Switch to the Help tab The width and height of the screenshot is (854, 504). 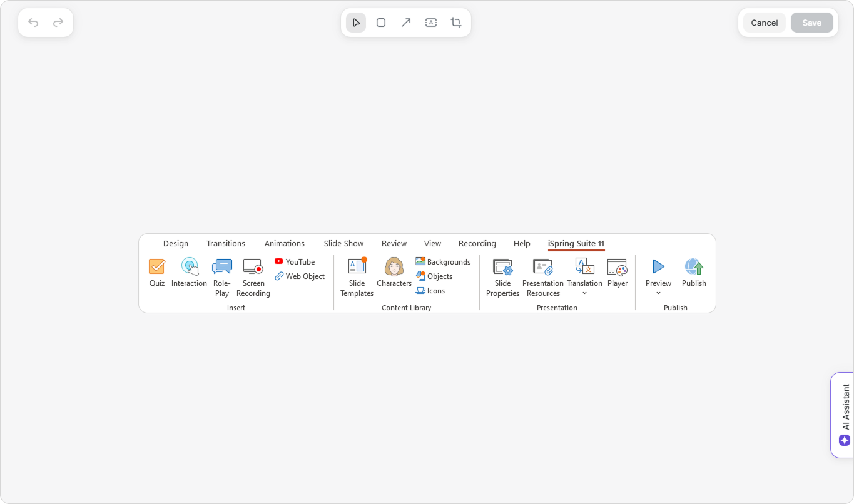[x=522, y=244]
